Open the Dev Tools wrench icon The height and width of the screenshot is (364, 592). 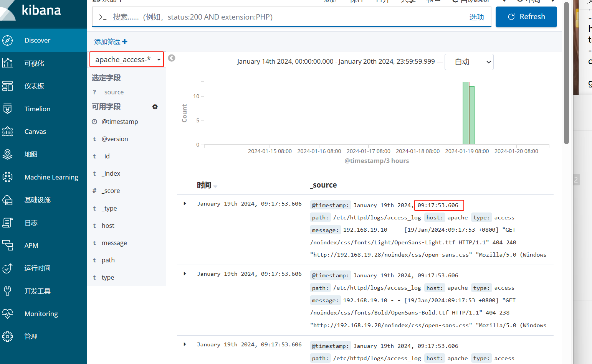click(8, 291)
